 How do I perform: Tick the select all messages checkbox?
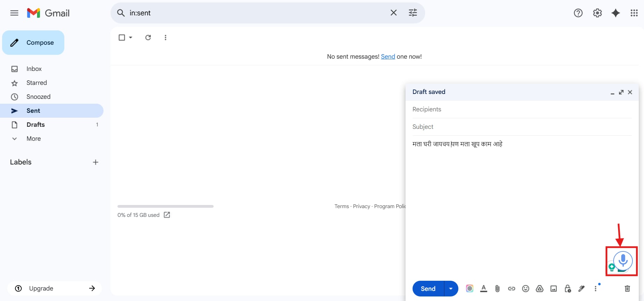tap(122, 38)
